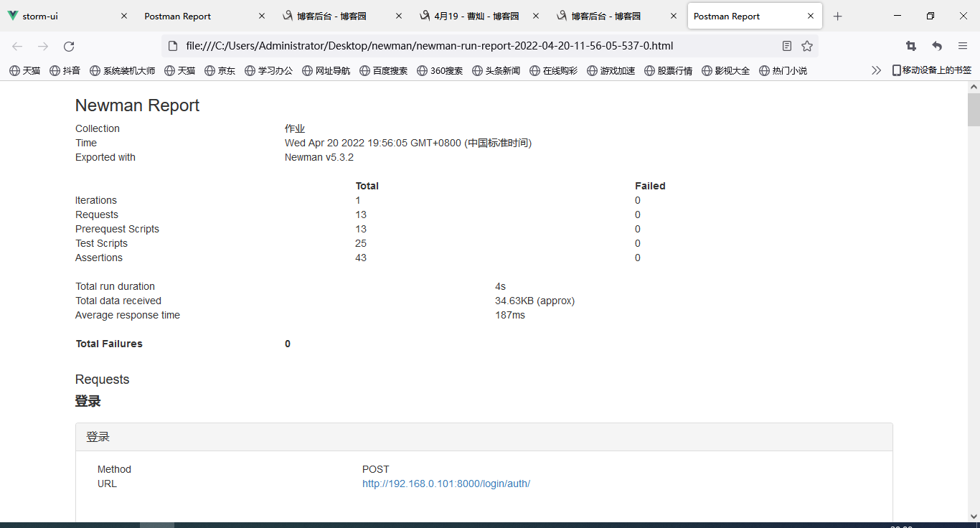This screenshot has height=528, width=980.
Task: Click the vertical scrollbar thumb
Action: click(x=974, y=110)
